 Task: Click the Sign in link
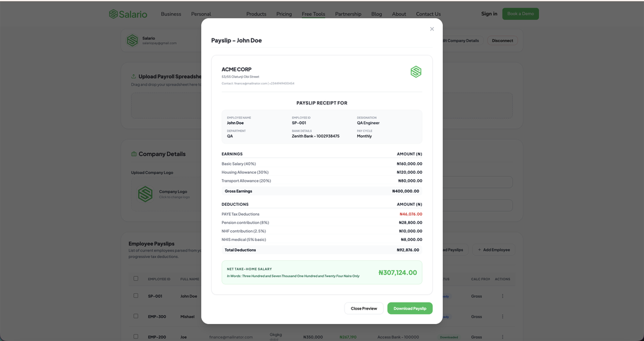click(489, 14)
